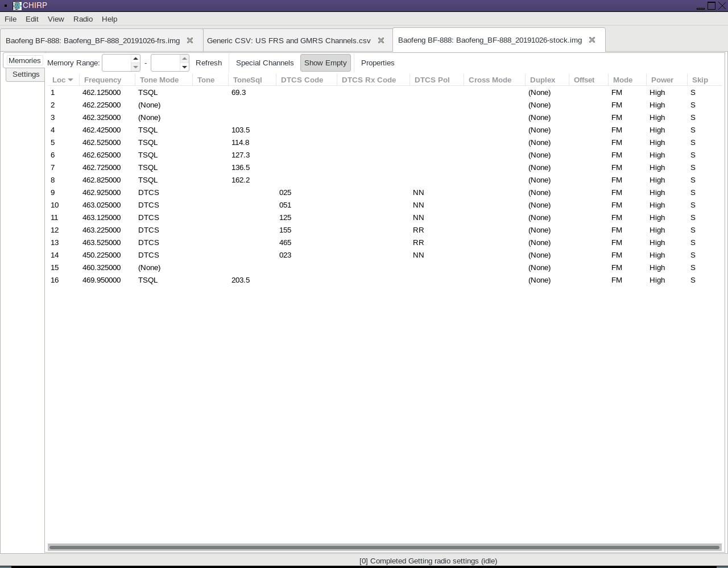
Task: Select DTCS Code cell 025
Action: tap(286, 192)
